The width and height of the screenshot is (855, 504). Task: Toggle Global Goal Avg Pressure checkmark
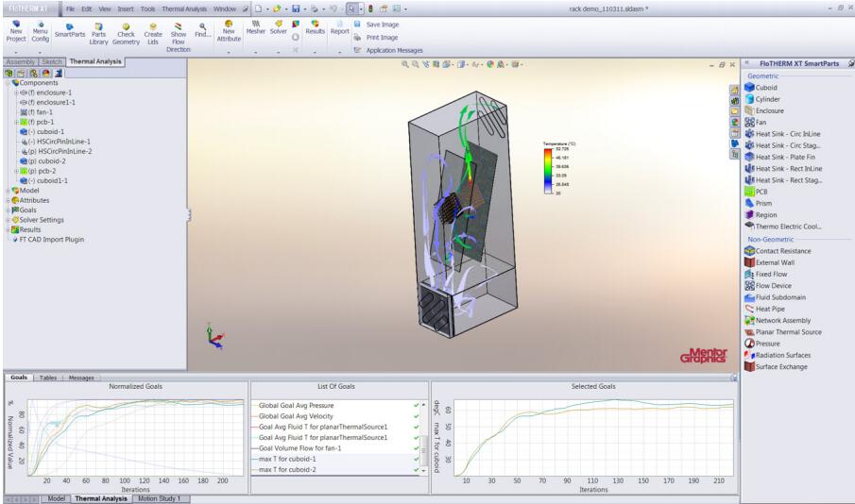[x=416, y=406]
